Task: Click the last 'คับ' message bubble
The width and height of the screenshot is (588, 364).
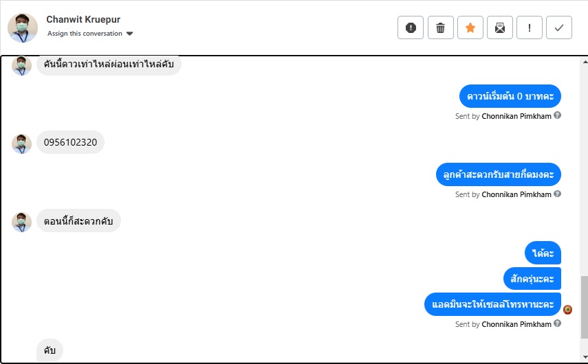Action: coord(50,350)
